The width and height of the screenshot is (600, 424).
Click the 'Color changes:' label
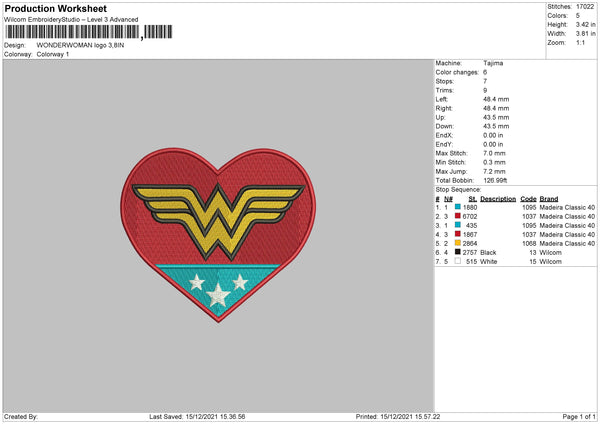pos(457,72)
